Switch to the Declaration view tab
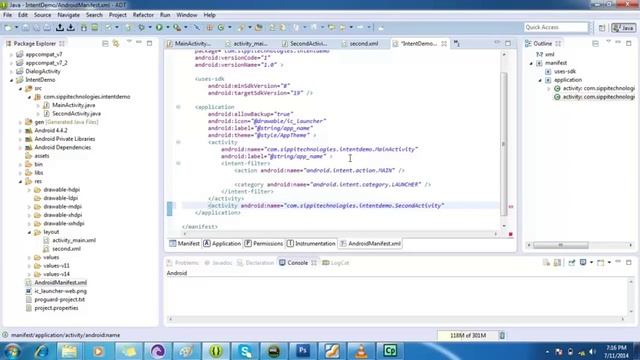The width and height of the screenshot is (640, 360). (x=256, y=262)
